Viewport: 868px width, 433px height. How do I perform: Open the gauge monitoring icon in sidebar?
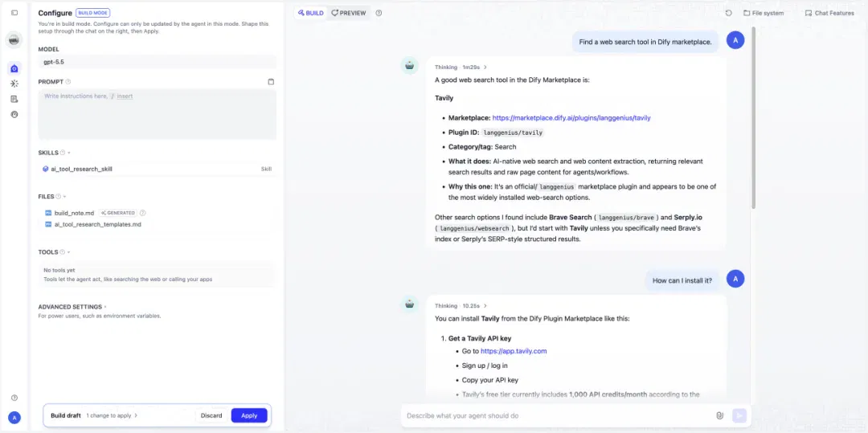tap(14, 114)
